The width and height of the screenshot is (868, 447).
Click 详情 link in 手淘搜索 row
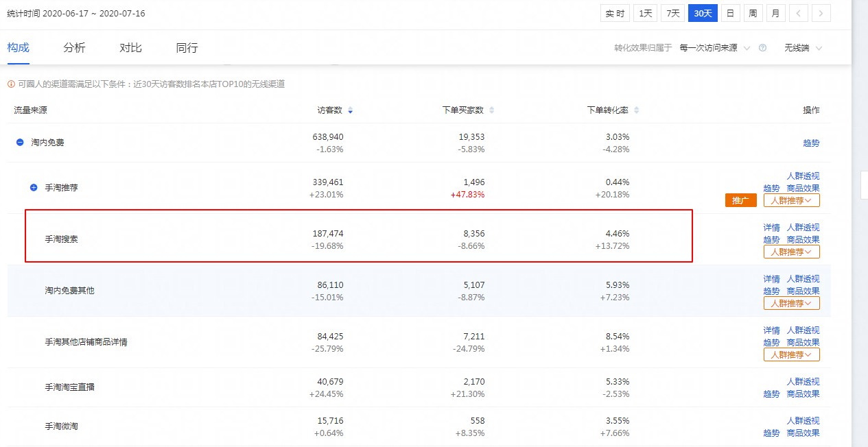[771, 228]
